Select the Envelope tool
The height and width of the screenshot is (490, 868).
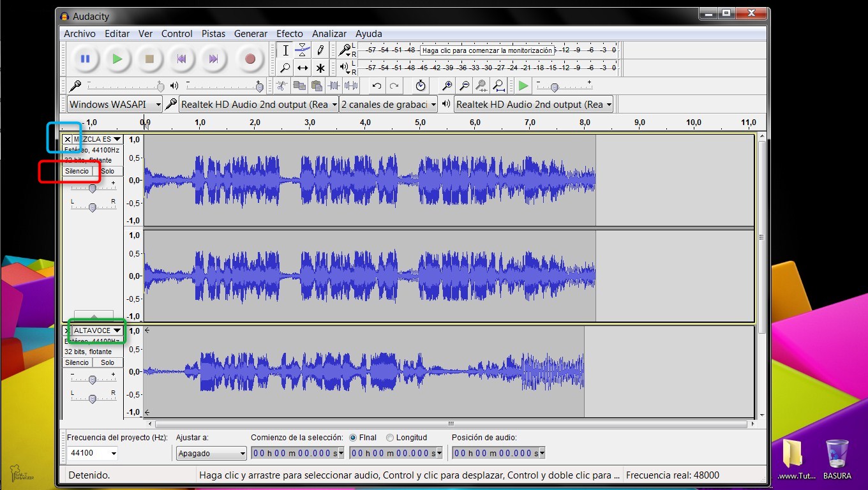(x=303, y=50)
